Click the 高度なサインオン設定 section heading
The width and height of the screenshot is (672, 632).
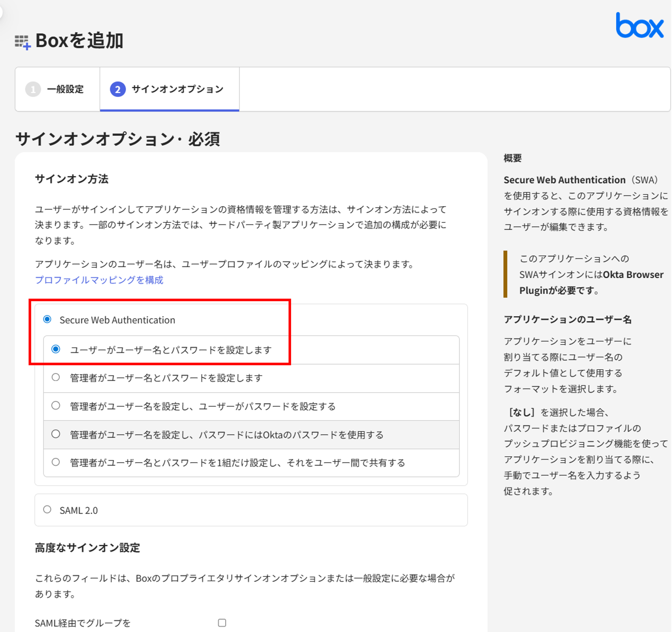(87, 548)
